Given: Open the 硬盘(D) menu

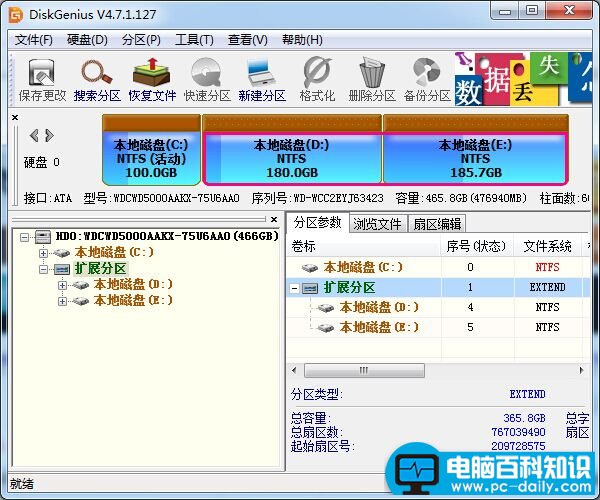Looking at the screenshot, I should [x=87, y=40].
